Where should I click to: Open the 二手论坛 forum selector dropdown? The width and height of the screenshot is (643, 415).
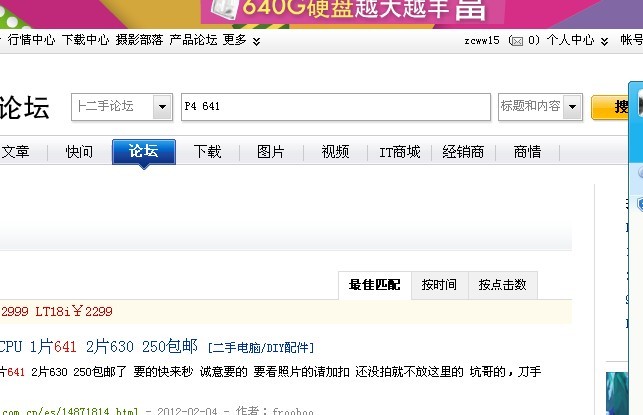[162, 107]
